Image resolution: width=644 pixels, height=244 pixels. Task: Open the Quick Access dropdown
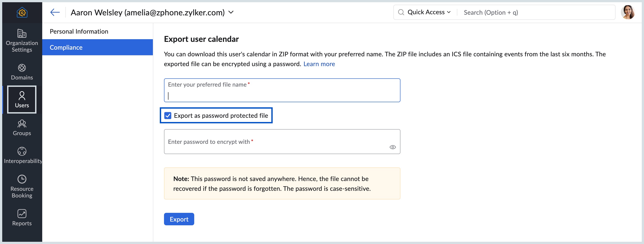click(428, 12)
